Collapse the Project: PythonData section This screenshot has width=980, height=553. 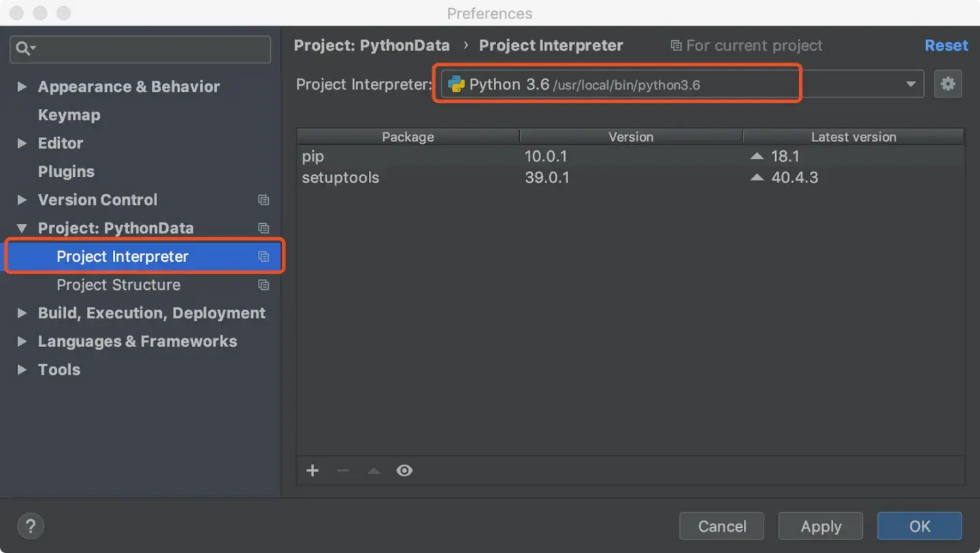[22, 228]
